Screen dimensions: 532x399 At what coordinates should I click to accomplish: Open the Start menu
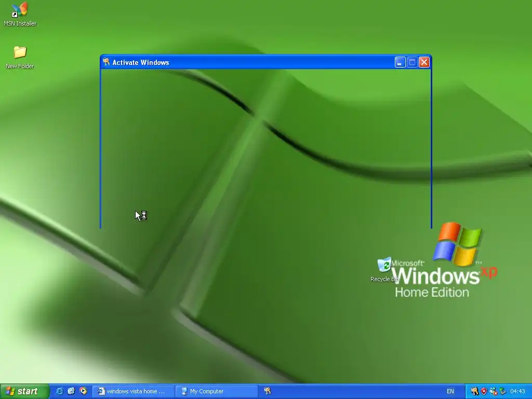24,391
